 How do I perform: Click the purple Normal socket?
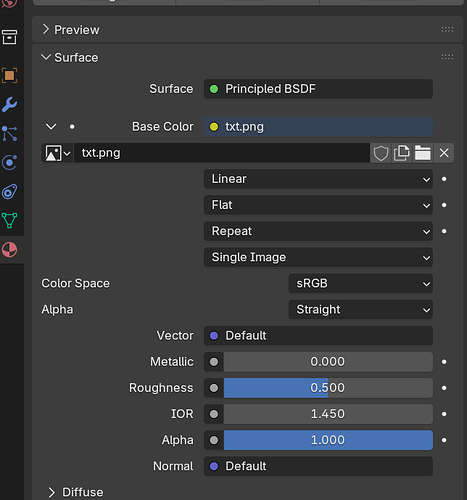click(x=214, y=466)
